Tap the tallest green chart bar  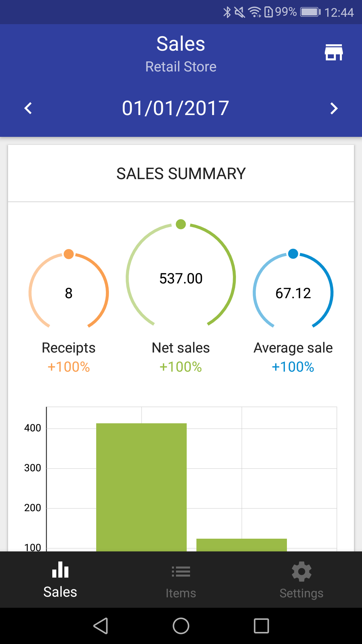tap(141, 486)
